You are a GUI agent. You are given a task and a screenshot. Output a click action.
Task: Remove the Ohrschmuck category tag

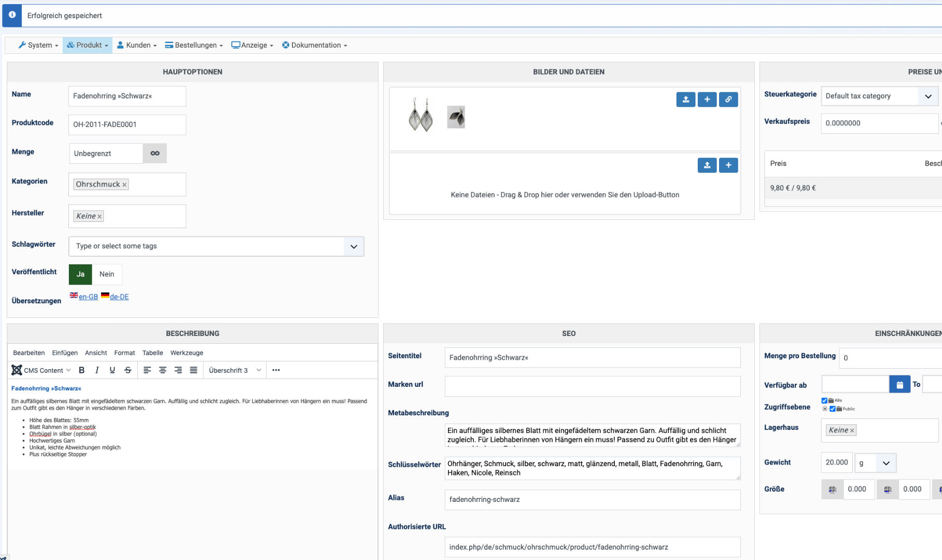coord(124,185)
